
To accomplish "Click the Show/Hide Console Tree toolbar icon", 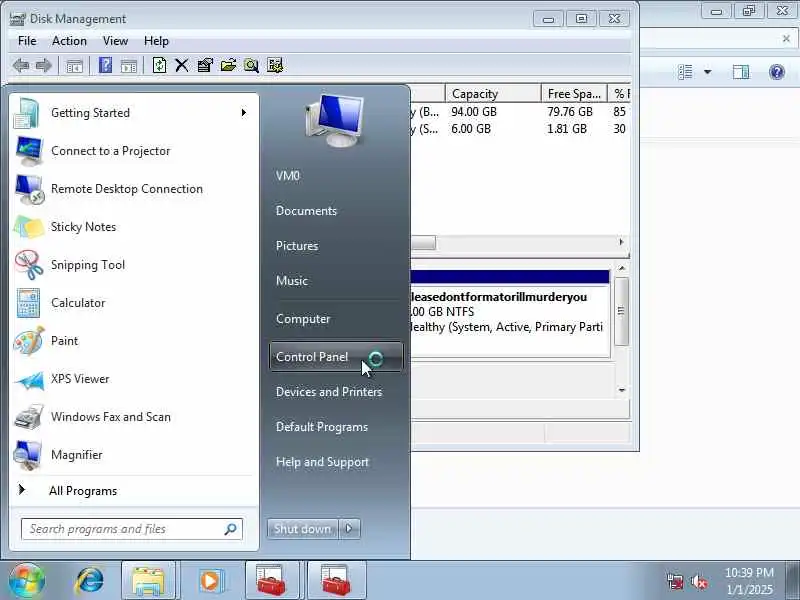I will pos(74,66).
